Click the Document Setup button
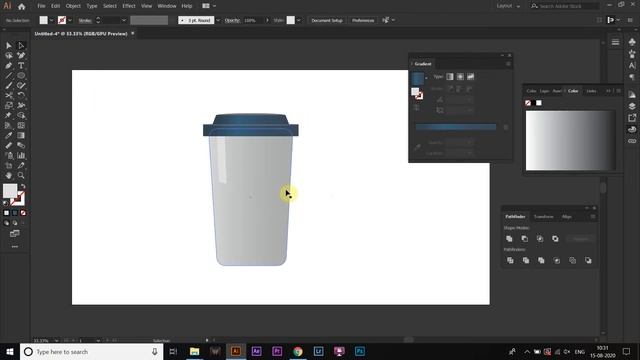 coord(327,20)
